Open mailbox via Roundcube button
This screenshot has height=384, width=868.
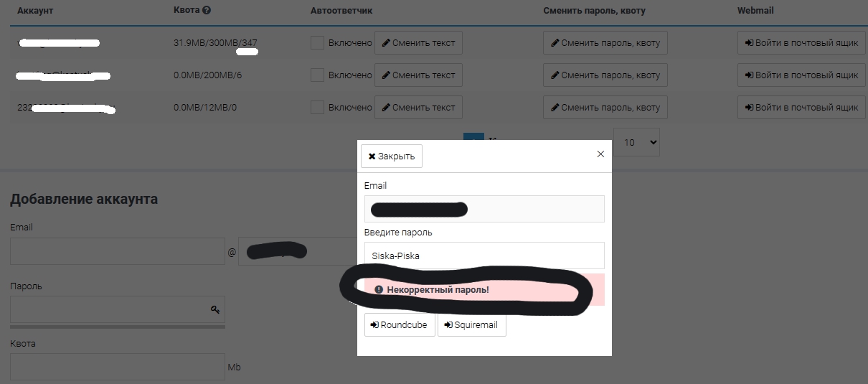click(x=400, y=325)
